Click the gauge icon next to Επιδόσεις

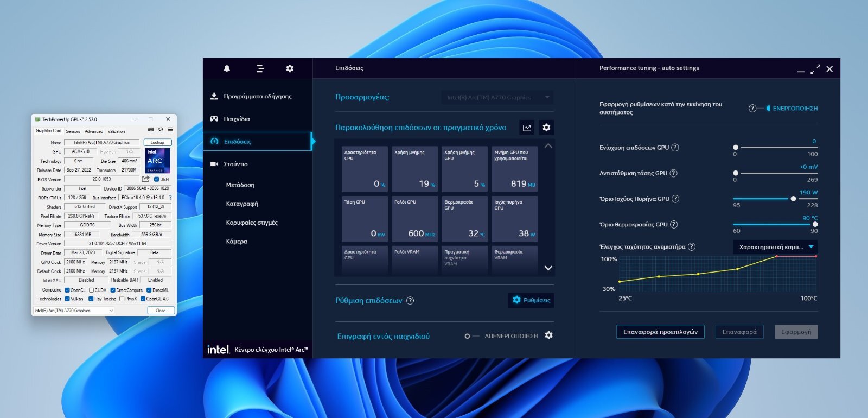214,141
